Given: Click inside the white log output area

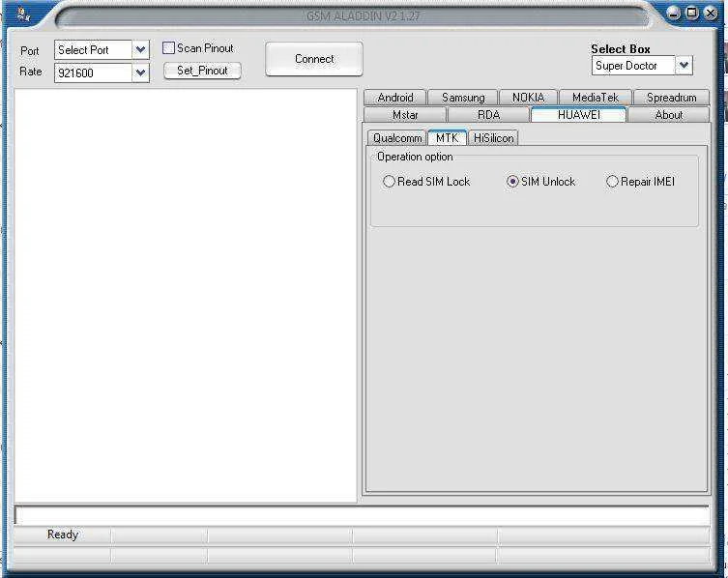Looking at the screenshot, I should pyautogui.click(x=186, y=295).
